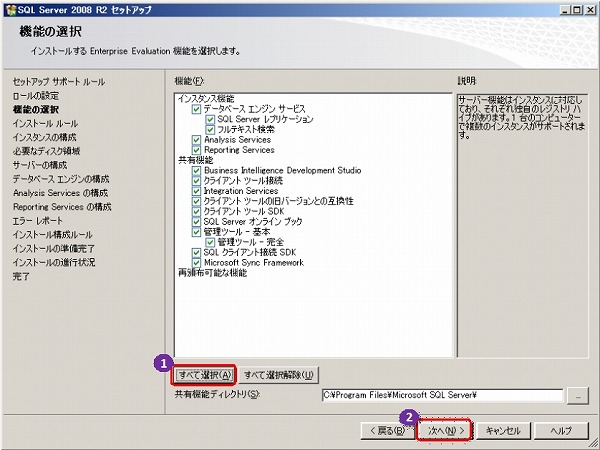The width and height of the screenshot is (600, 450).
Task: Toggle SQL クライアント接続 SDK checkbox
Action: point(196,253)
